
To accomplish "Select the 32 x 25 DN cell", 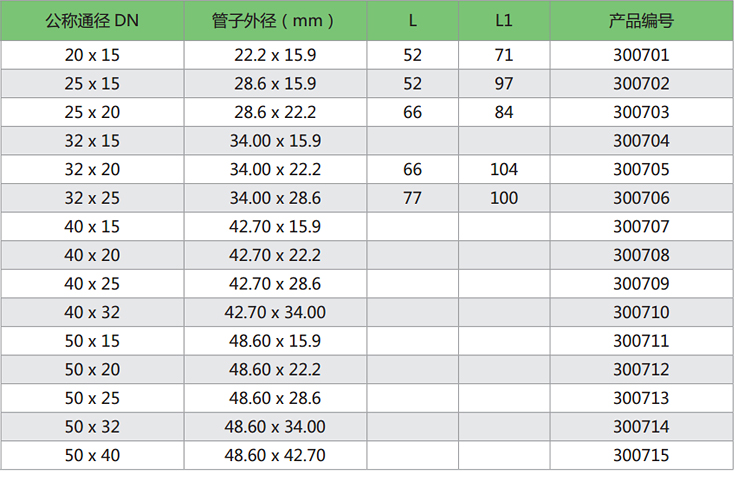I will tap(92, 198).
